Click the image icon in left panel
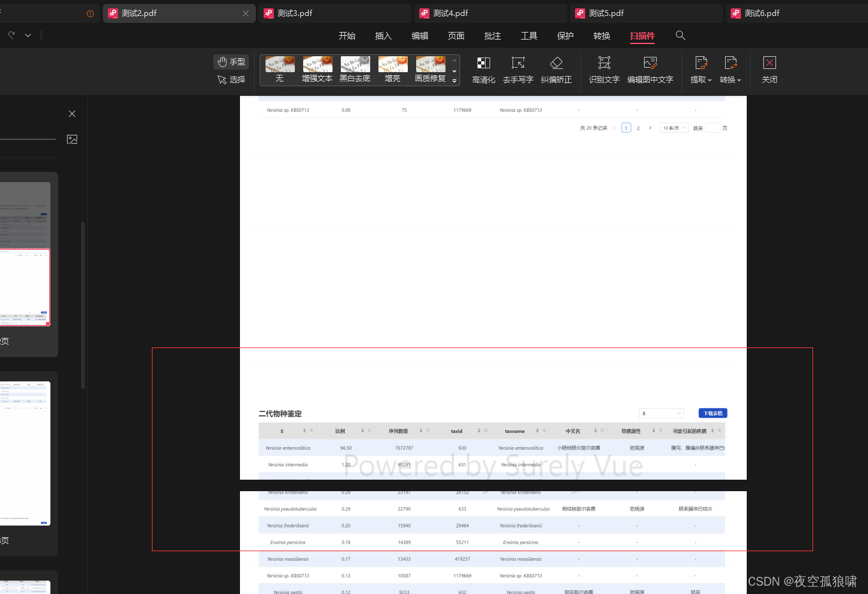 [72, 139]
